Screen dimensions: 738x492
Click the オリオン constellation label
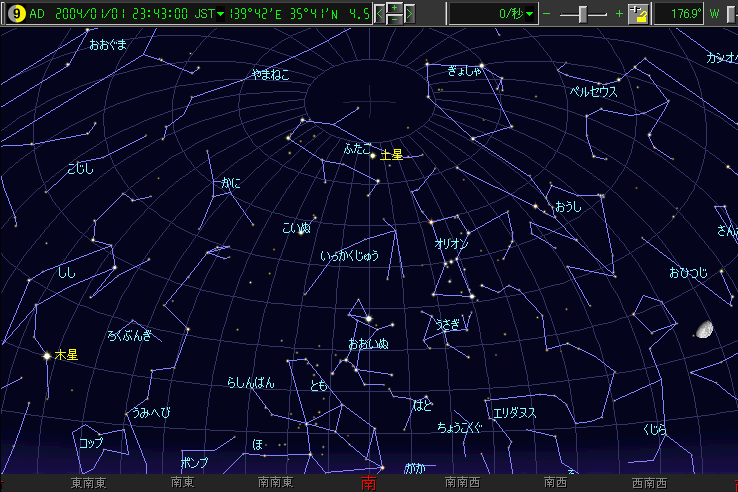point(451,244)
